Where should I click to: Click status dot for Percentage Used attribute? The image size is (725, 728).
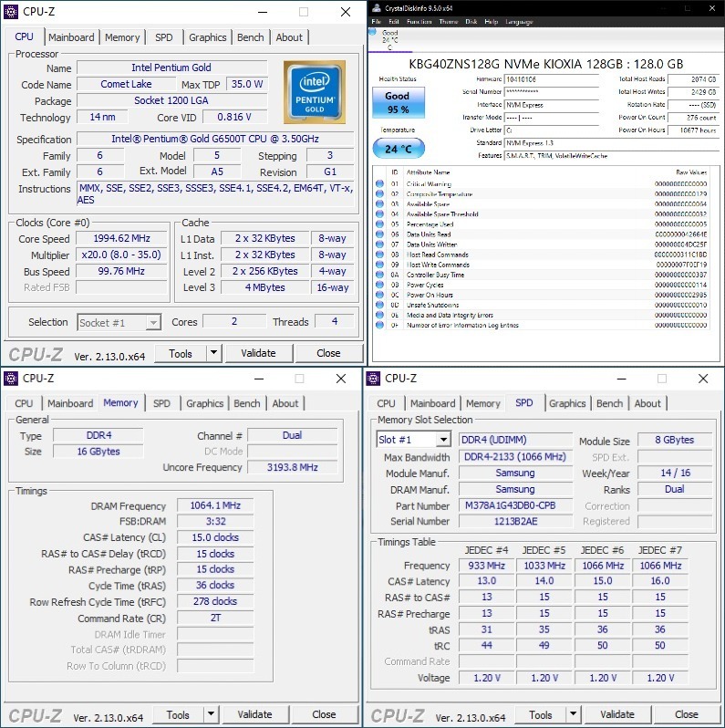click(379, 224)
